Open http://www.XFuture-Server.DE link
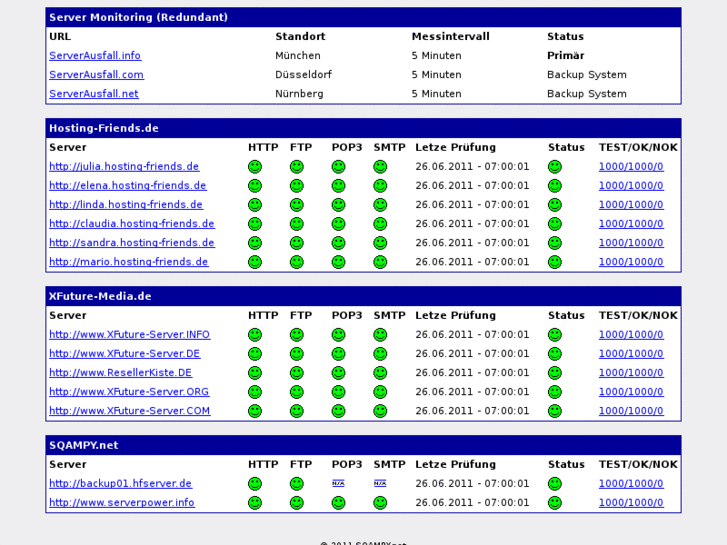 click(124, 353)
